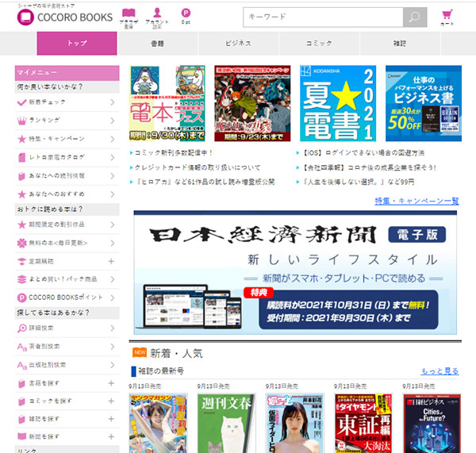This screenshot has height=453, width=476.
Task: Open the 【iOS】ログインできない場合の回避方法 link
Action: point(363,153)
